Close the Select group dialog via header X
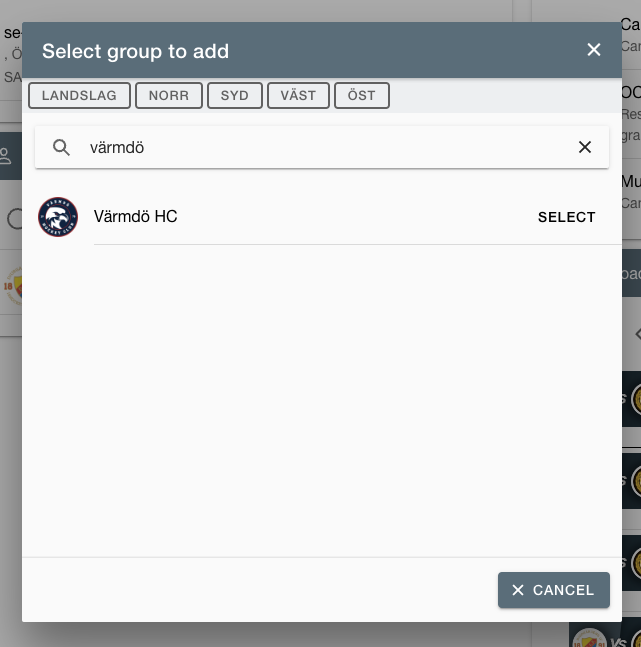This screenshot has height=647, width=641. click(594, 50)
